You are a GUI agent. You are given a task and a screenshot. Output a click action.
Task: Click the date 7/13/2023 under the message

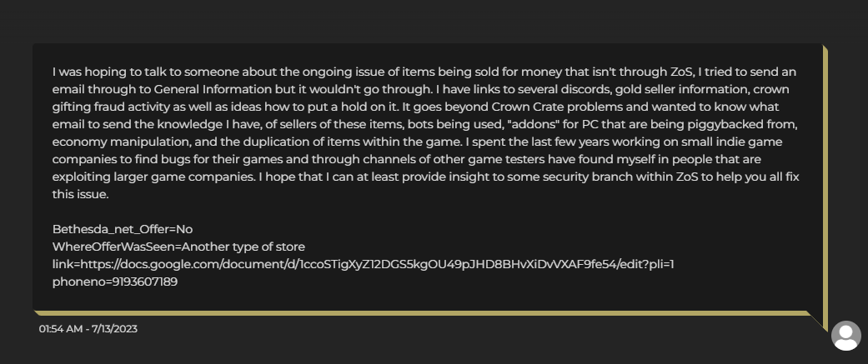tap(114, 328)
